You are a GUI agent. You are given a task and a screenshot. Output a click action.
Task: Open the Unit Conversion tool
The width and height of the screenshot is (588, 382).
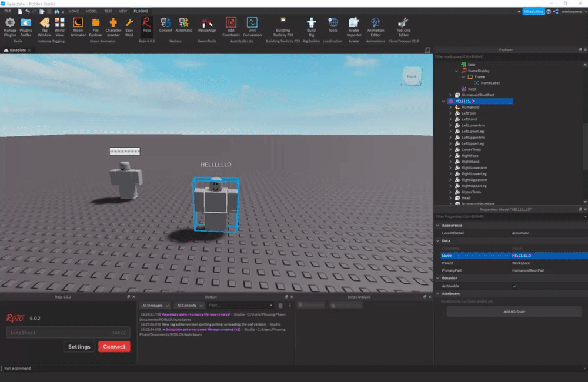pos(252,27)
